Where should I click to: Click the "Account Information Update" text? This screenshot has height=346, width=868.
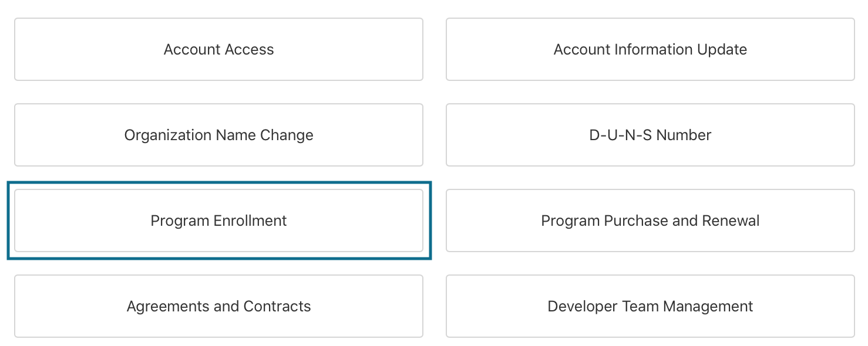650,49
